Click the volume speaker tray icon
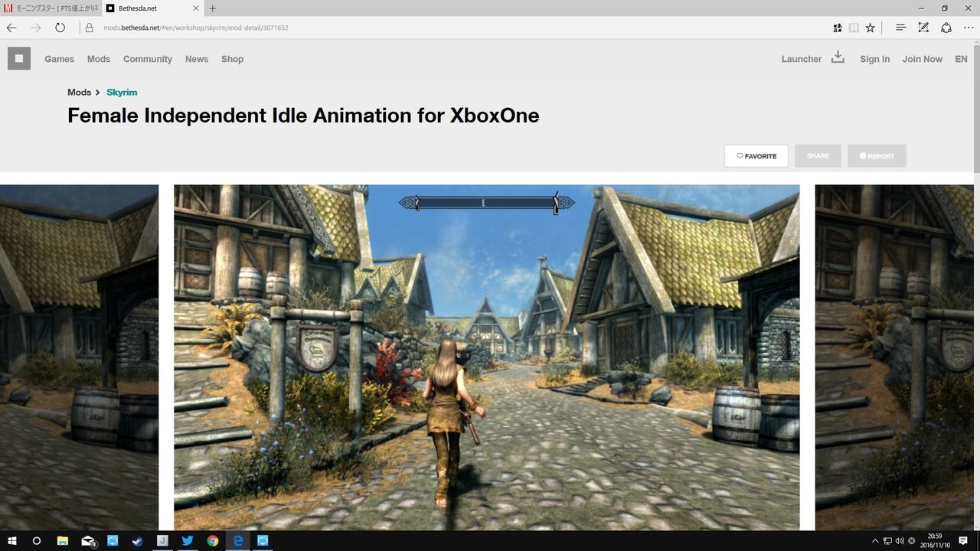 tap(899, 541)
